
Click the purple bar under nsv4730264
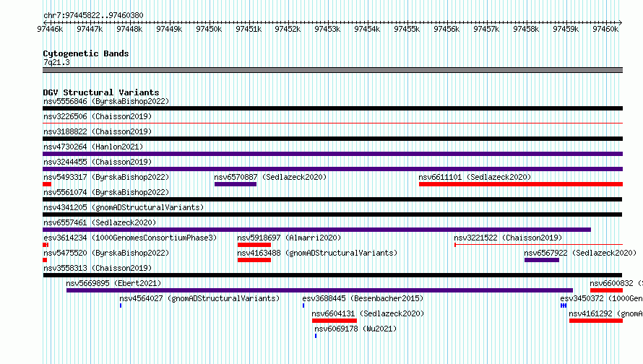click(x=332, y=154)
